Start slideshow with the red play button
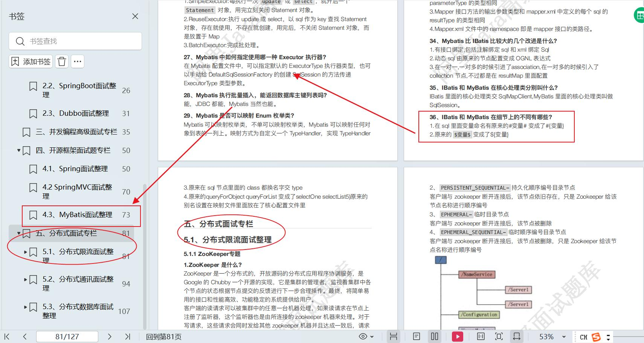Viewport: 644px width, 343px height. pyautogui.click(x=458, y=337)
